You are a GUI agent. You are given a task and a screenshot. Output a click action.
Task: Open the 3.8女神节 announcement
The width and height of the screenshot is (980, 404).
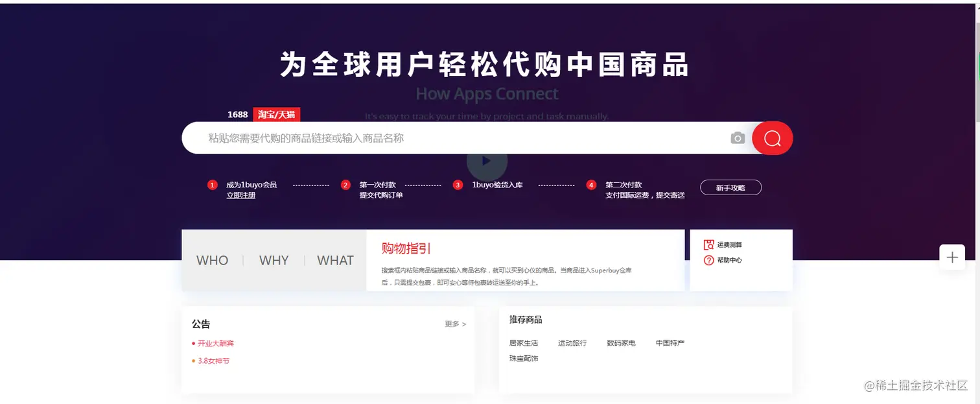pyautogui.click(x=214, y=361)
